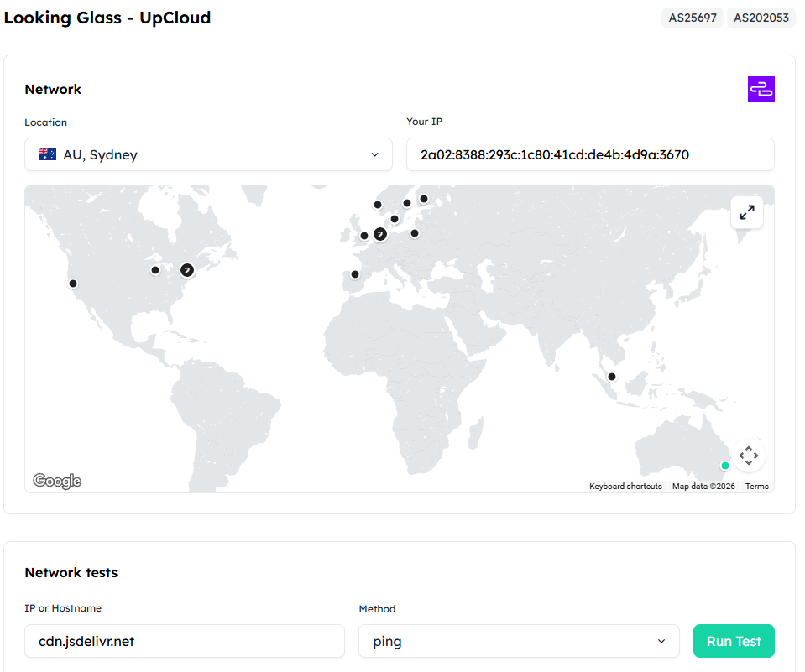The width and height of the screenshot is (805, 672).
Task: Click the Norway map marker
Action: [378, 205]
